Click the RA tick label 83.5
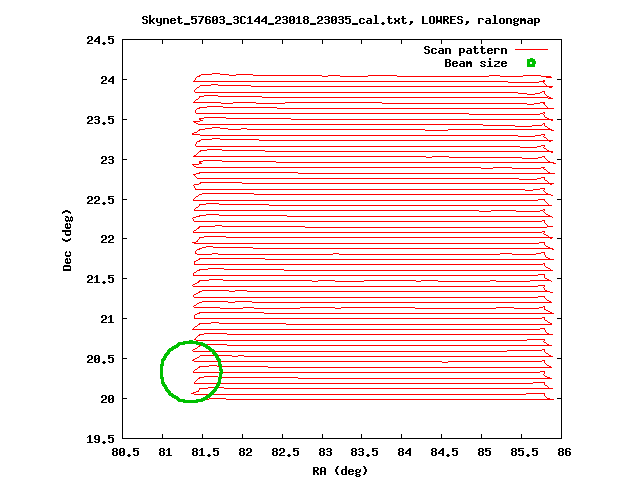 tap(364, 452)
